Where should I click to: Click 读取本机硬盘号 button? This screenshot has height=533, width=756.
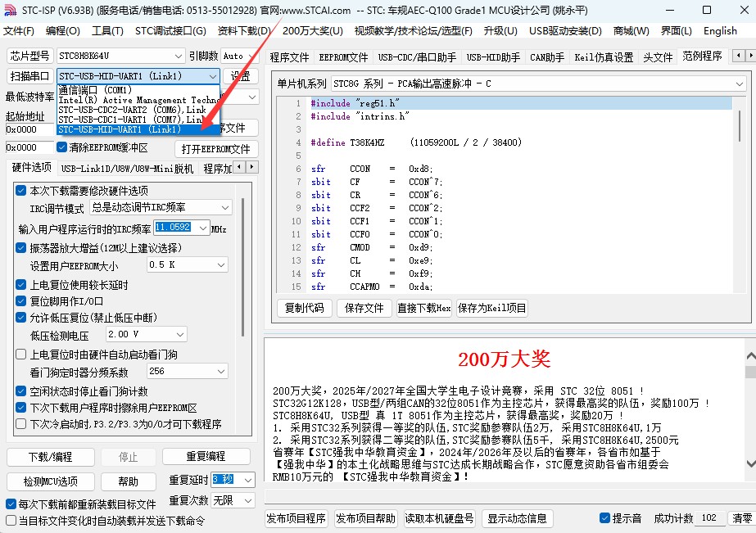(439, 518)
